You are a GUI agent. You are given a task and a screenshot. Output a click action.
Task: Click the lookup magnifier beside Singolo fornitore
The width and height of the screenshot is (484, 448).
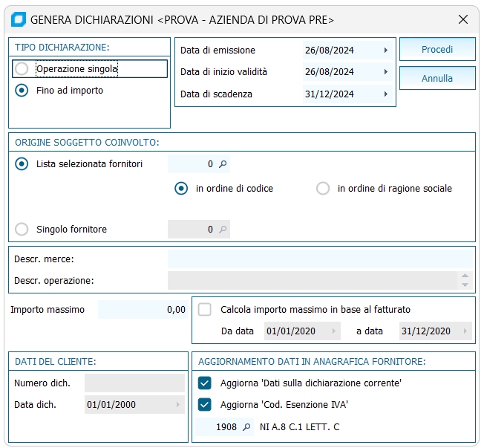click(x=222, y=230)
